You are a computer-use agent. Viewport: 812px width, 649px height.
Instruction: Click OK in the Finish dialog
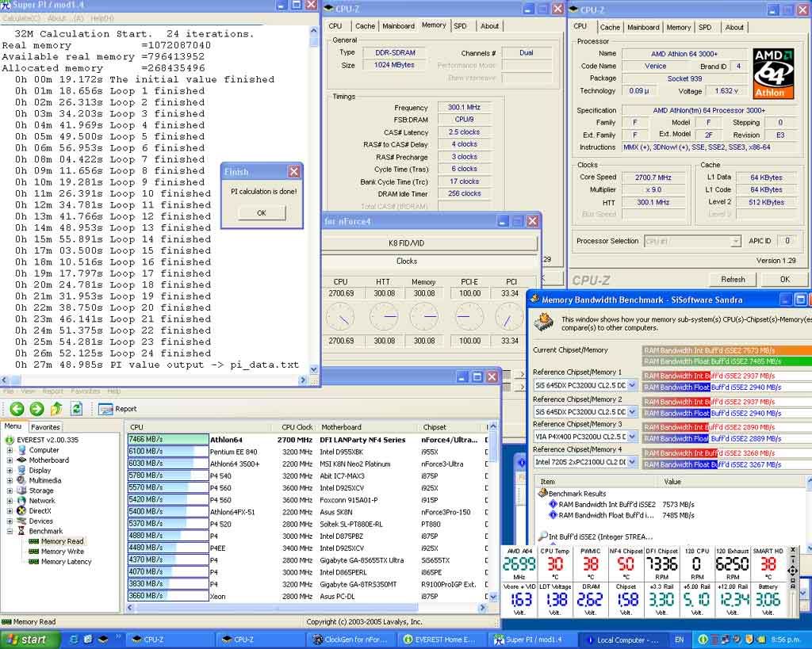point(261,212)
